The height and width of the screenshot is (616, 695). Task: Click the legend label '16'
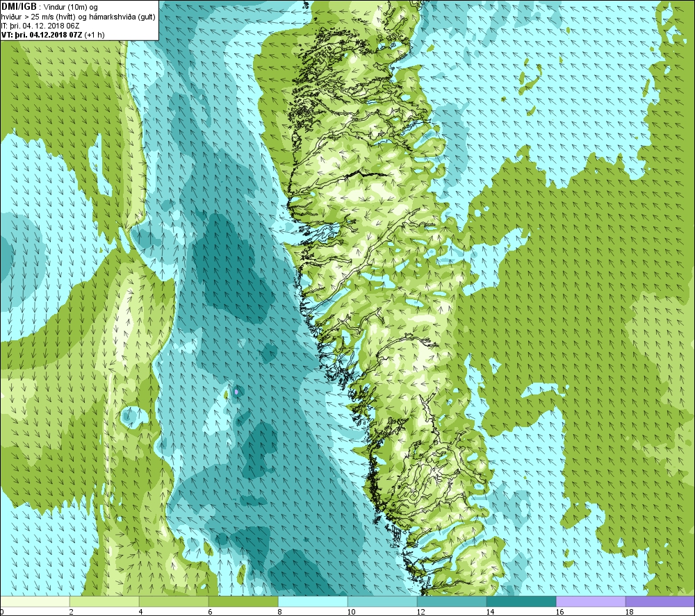click(x=559, y=612)
